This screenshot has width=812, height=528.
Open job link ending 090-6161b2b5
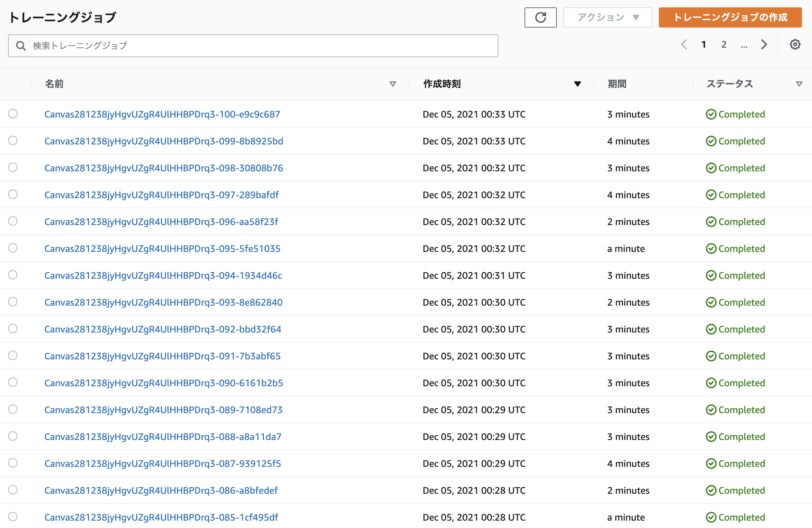point(164,383)
